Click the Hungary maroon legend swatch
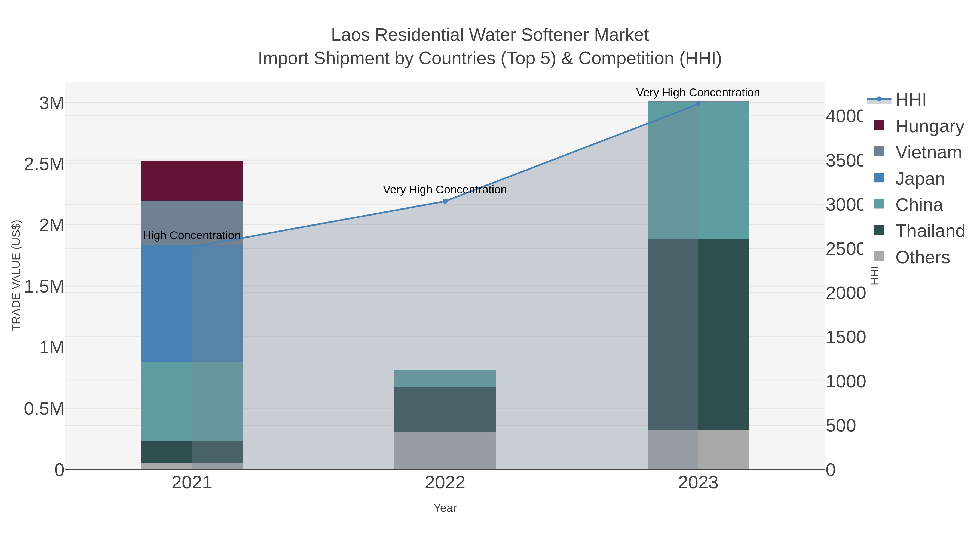The width and height of the screenshot is (980, 551). tap(879, 125)
